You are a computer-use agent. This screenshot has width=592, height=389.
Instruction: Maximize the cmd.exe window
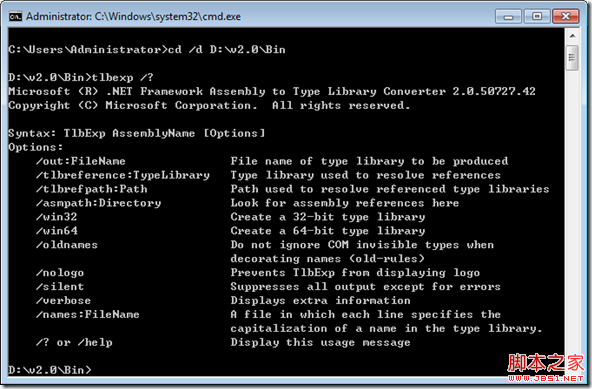[x=536, y=17]
